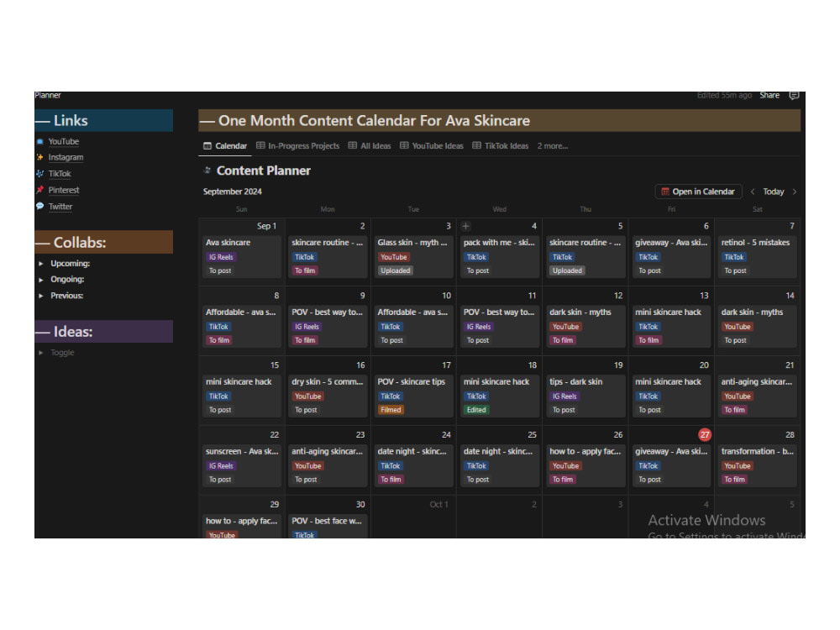This screenshot has width=840, height=630.
Task: Switch to In-Progress Projects tab
Action: 298,145
